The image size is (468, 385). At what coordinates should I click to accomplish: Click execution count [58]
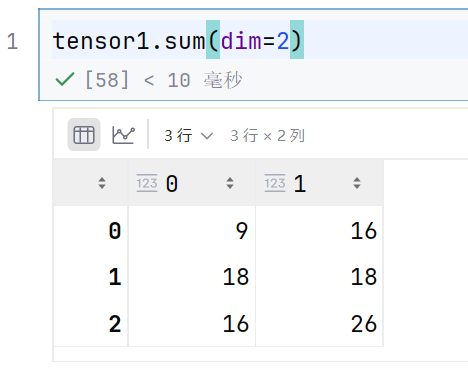click(x=107, y=80)
